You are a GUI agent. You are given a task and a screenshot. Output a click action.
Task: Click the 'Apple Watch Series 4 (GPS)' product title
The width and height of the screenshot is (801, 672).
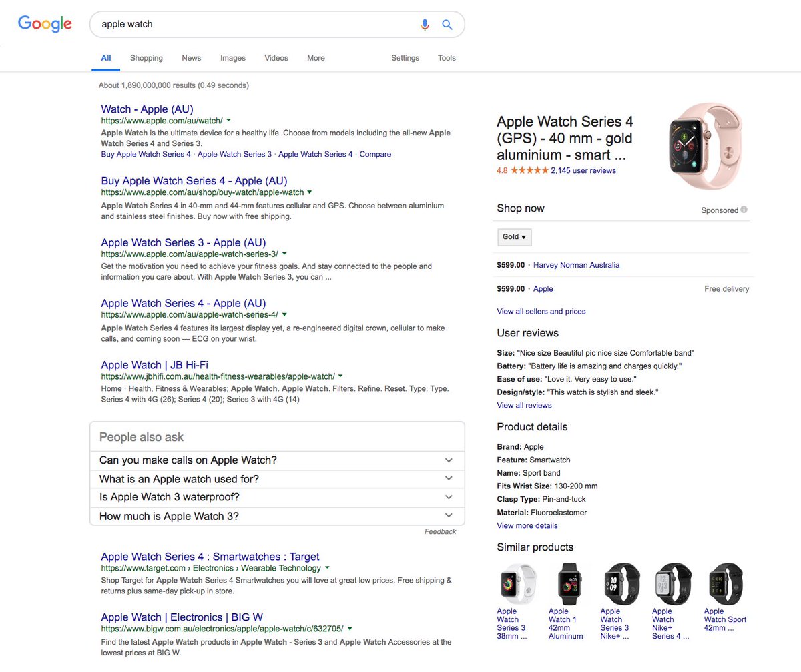pos(565,139)
